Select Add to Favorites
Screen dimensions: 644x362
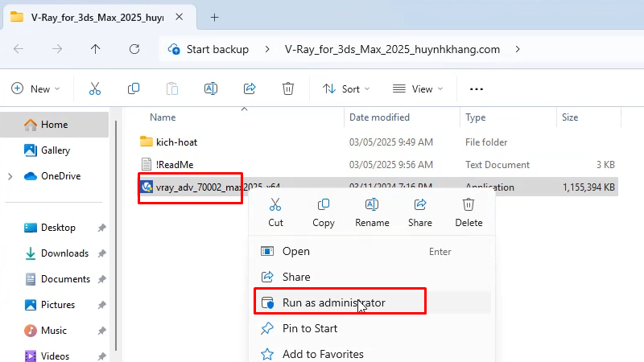pos(372,354)
